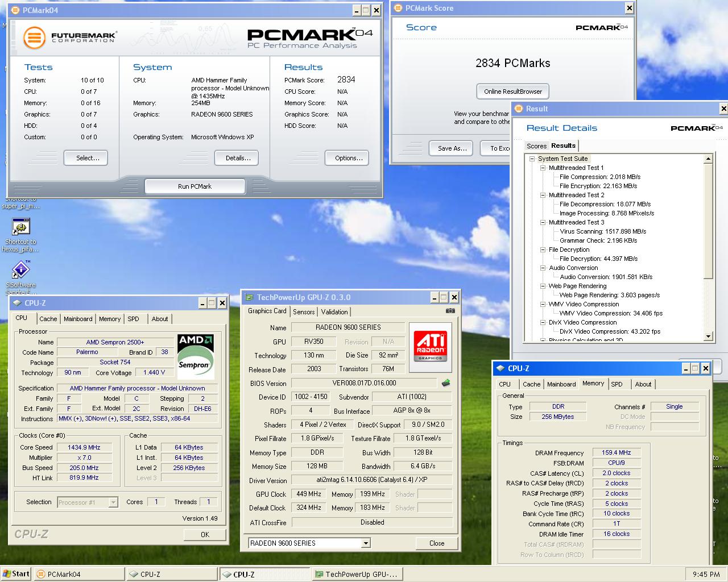Screen dimensions: 728x582
Task: Open the SiSoftware Sandra desktop shortcut
Action: (x=21, y=270)
